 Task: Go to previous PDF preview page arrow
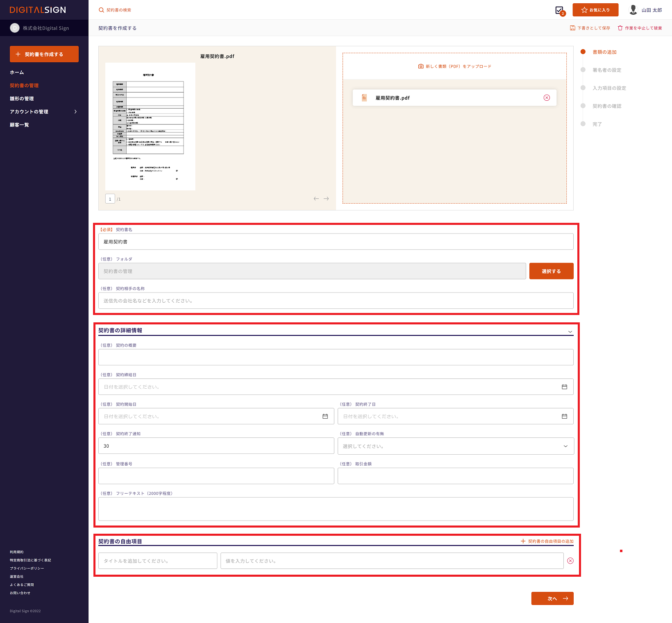(316, 199)
